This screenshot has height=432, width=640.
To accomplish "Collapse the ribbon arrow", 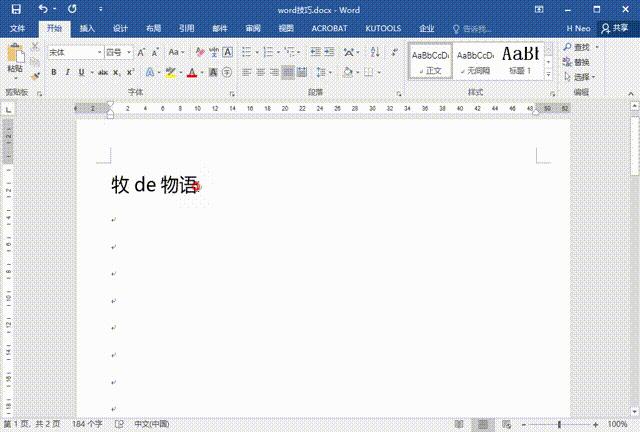I will point(631,94).
